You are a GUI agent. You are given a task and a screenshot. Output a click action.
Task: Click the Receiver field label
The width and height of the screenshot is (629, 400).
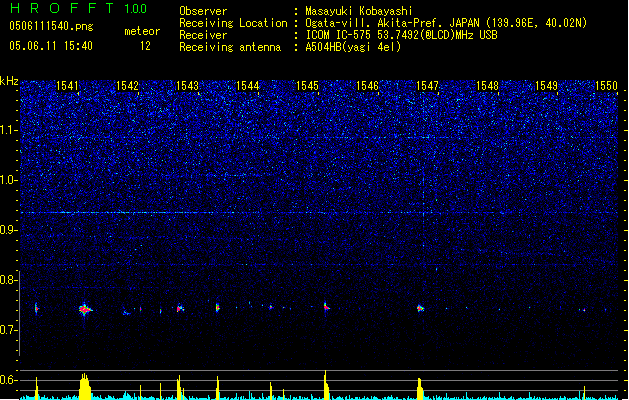[x=203, y=35]
